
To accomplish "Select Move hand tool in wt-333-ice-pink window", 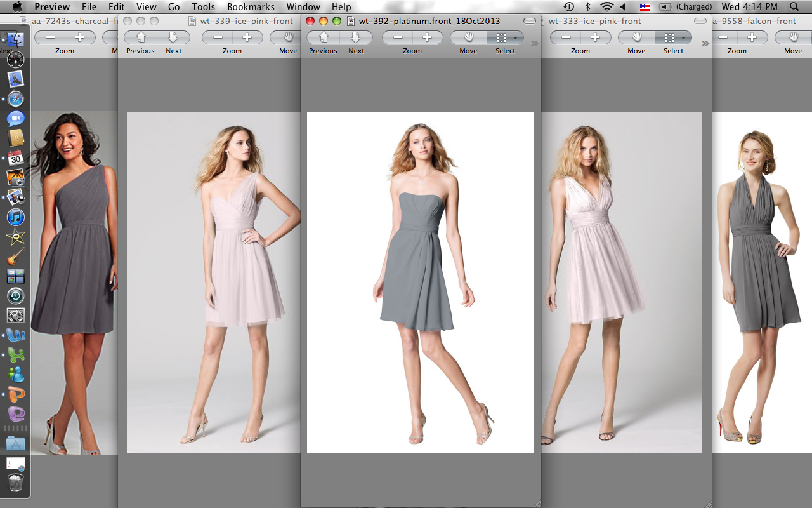I will pos(636,38).
